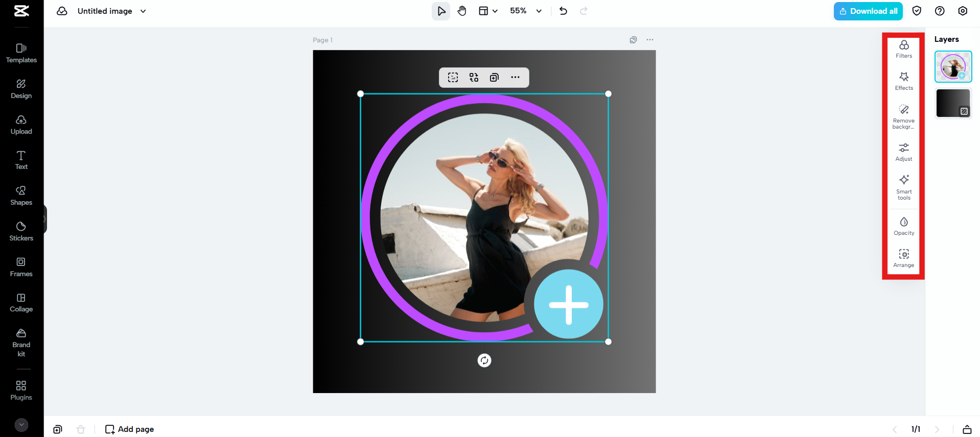Open the Remove background tool
Screen dimensions: 980x437
[x=904, y=117]
